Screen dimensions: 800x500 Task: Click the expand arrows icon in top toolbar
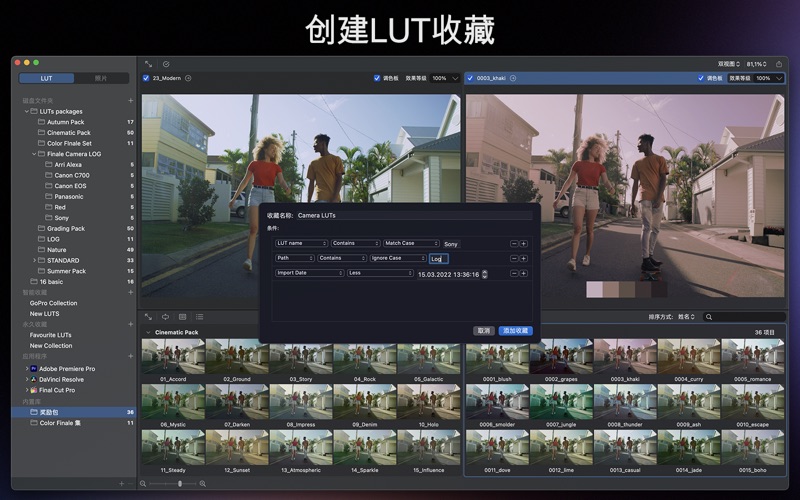tap(149, 63)
